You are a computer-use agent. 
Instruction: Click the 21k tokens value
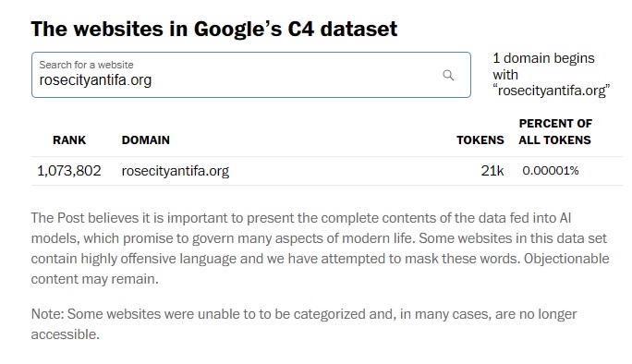492,171
